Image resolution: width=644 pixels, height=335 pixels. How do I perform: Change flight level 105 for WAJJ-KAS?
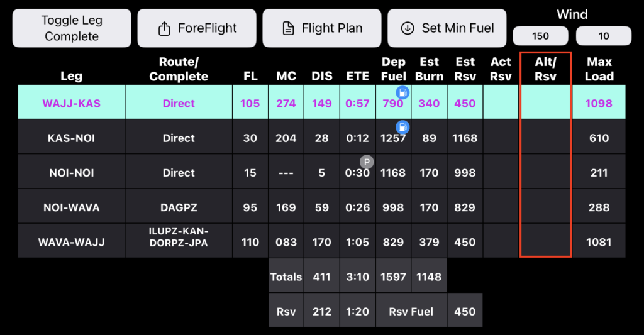click(x=250, y=104)
